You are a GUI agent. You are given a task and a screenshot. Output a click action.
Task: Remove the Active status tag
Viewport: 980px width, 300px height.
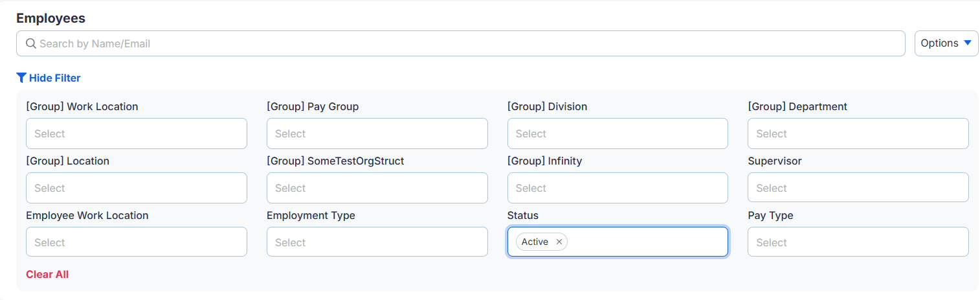tap(559, 242)
